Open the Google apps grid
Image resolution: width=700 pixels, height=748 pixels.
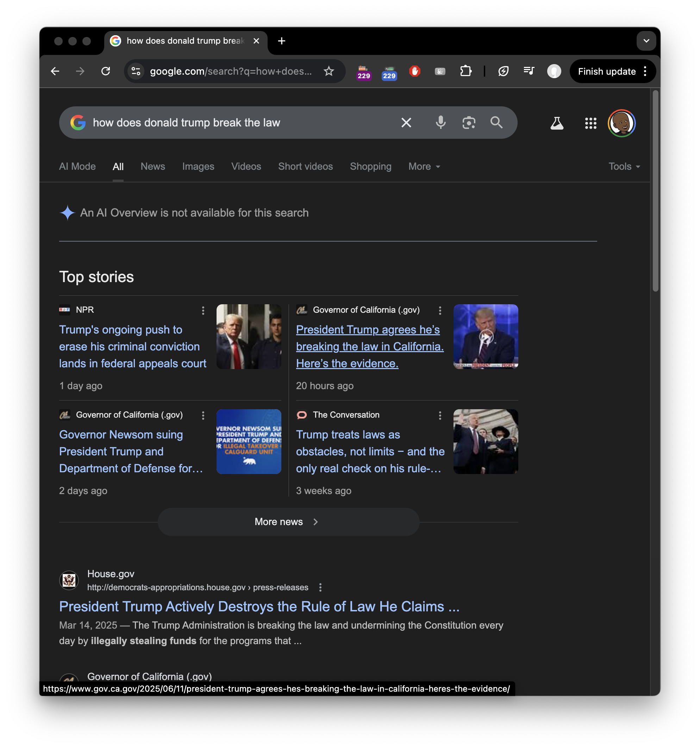[590, 123]
